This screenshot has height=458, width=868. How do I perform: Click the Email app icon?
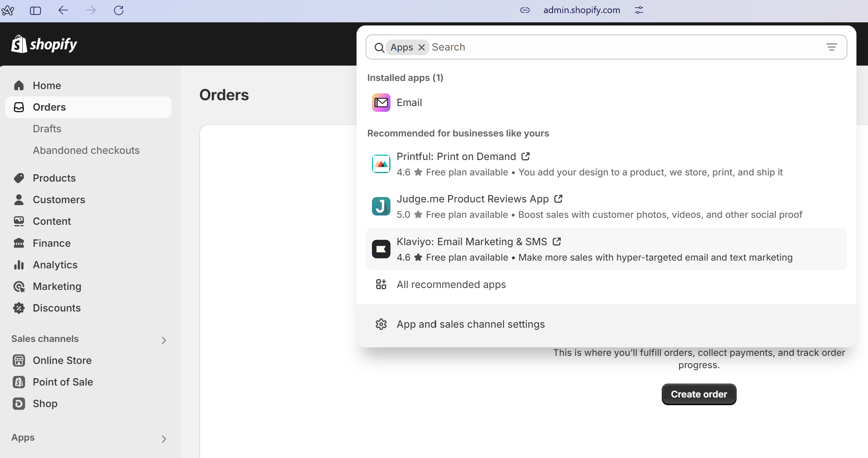pyautogui.click(x=381, y=103)
